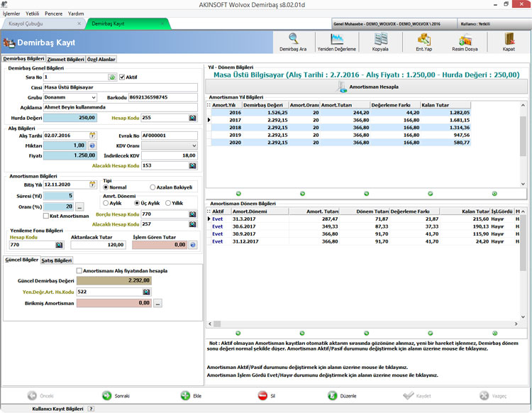532x413 pixels.
Task: Click the Kopyala toolbar icon
Action: tap(380, 42)
